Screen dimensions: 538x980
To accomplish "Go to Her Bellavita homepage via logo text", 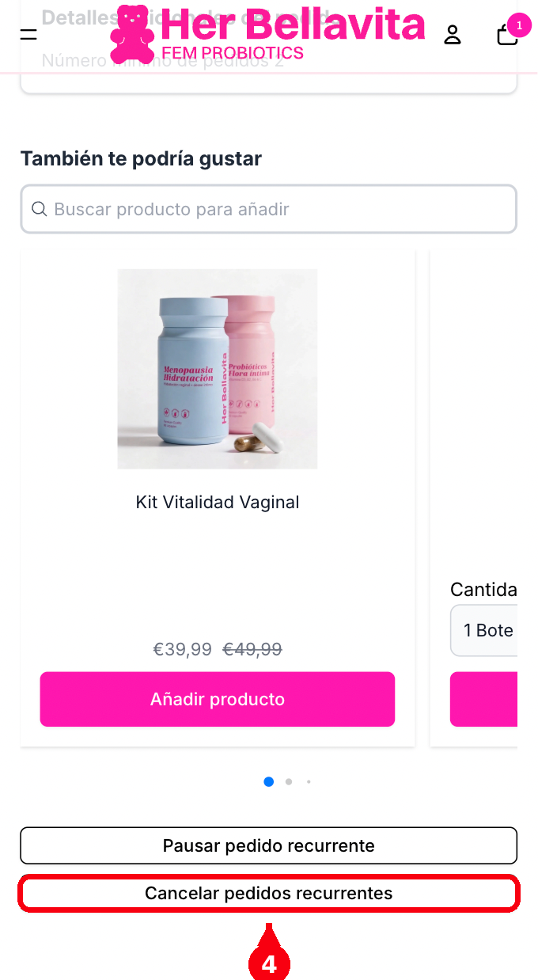I will pyautogui.click(x=293, y=25).
